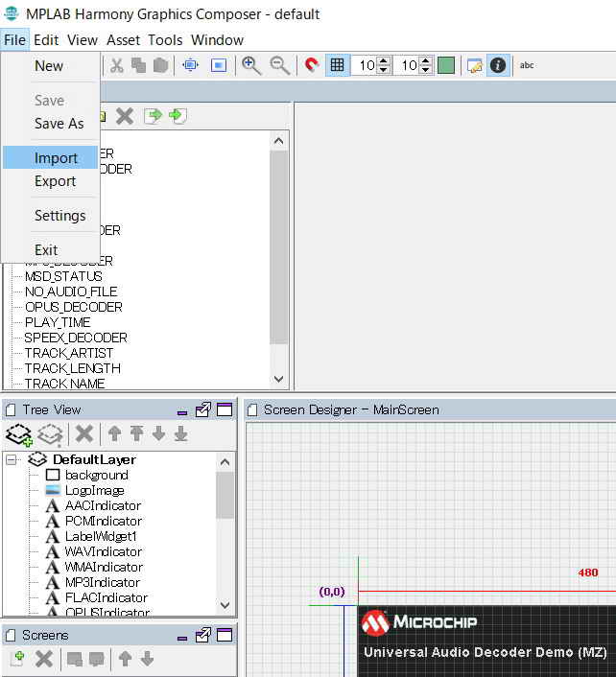Click the delete screen X icon in Screens panel
Screen dimensions: 616x677
[x=44, y=659]
